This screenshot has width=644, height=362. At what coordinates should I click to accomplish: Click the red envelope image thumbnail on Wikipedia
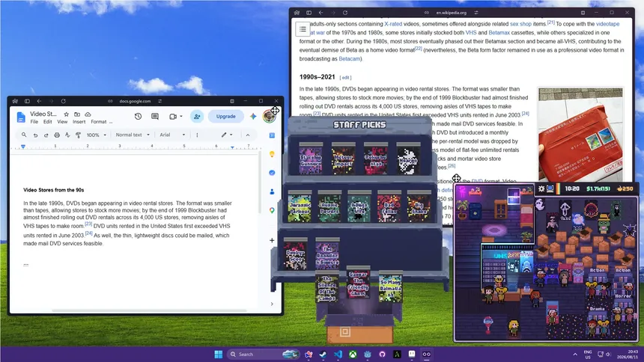tap(580, 134)
